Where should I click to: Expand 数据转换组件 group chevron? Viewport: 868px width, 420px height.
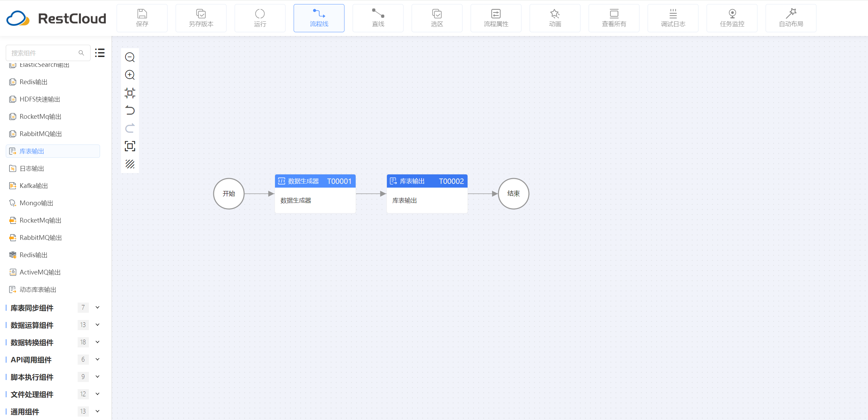click(98, 342)
